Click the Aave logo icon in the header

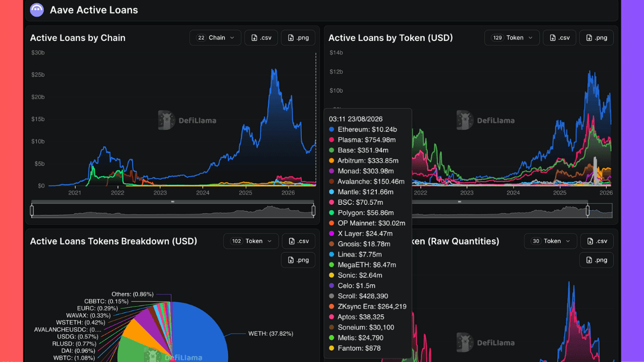37,10
